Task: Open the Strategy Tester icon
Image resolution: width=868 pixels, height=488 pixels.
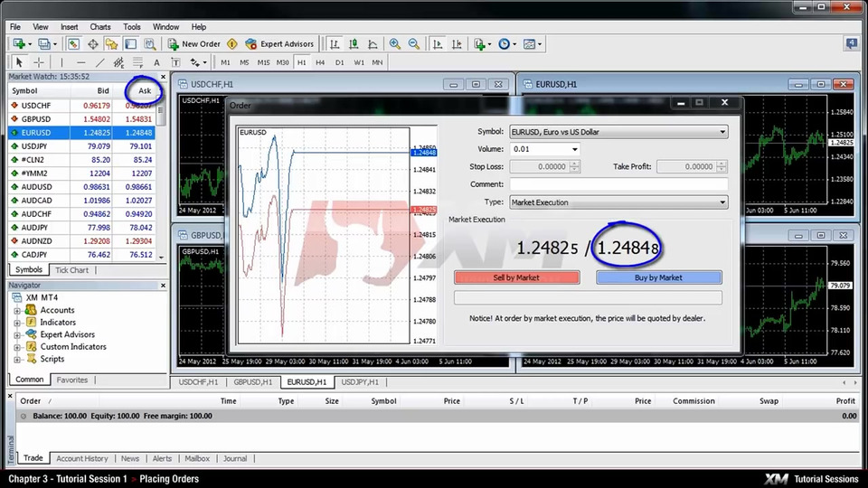Action: (149, 43)
